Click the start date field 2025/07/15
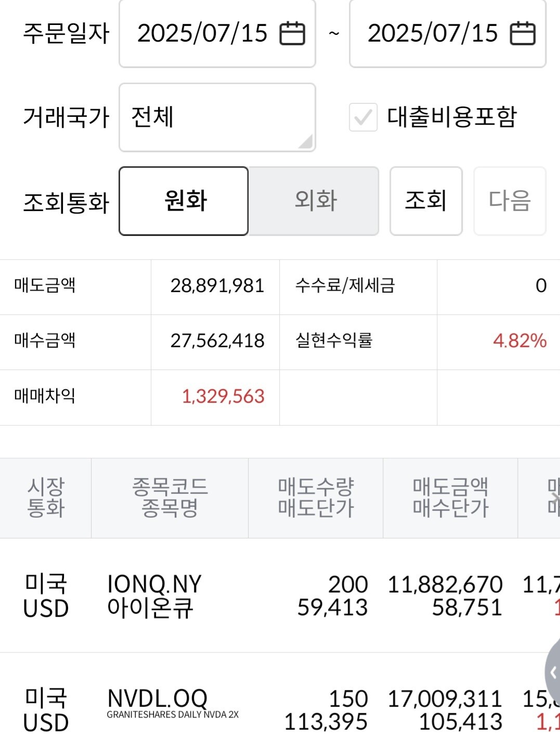Image resolution: width=560 pixels, height=746 pixels. [203, 34]
